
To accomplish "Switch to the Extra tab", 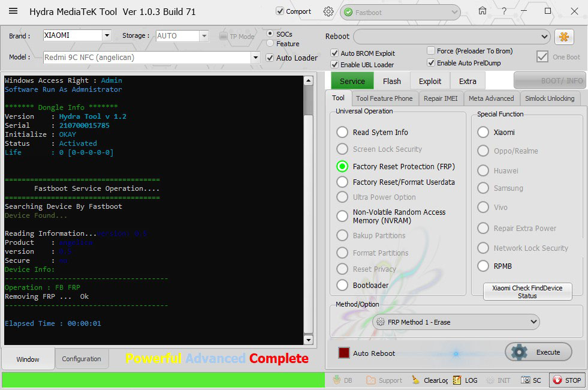I will click(468, 81).
